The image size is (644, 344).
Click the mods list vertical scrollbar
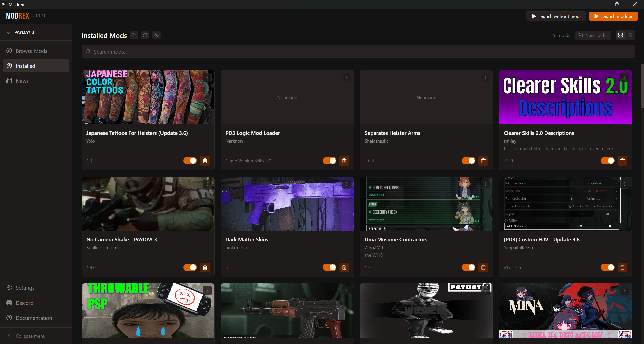pyautogui.click(x=642, y=87)
